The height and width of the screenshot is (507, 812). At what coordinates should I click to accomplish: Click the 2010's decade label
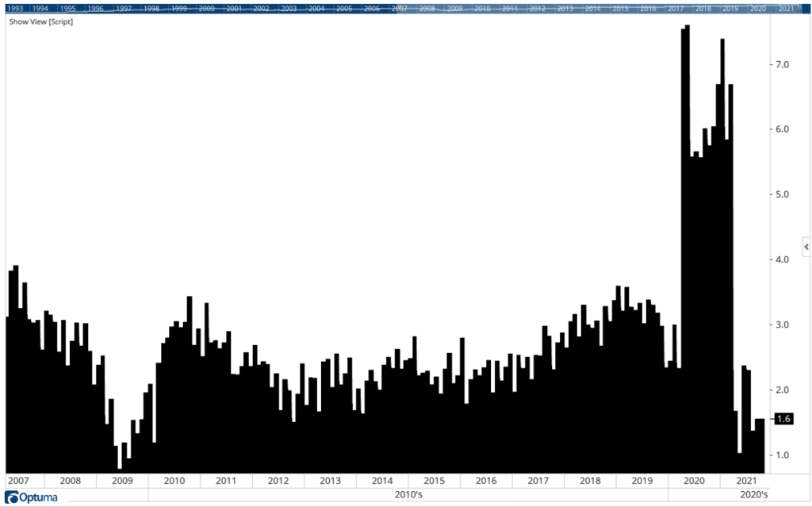[x=408, y=494]
